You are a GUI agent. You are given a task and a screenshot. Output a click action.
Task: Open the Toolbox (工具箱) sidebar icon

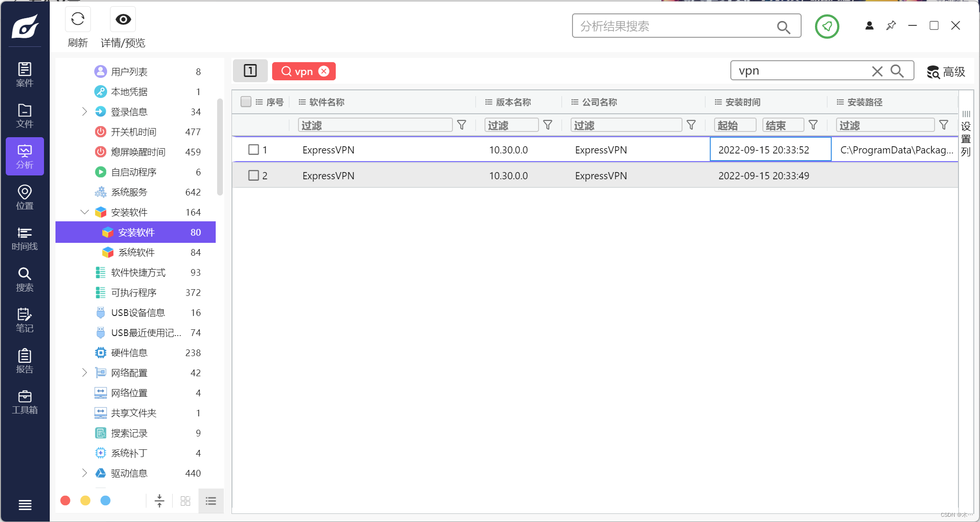pyautogui.click(x=24, y=402)
